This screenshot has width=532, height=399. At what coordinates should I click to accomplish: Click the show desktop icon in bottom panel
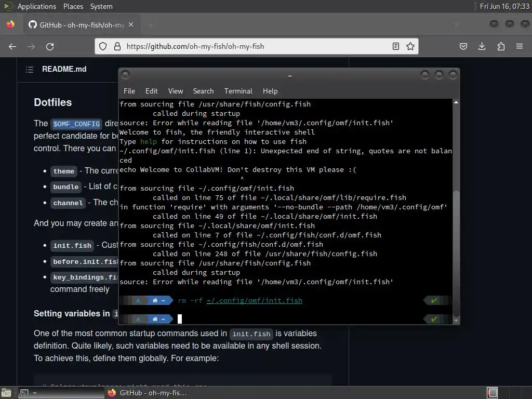(x=6, y=393)
